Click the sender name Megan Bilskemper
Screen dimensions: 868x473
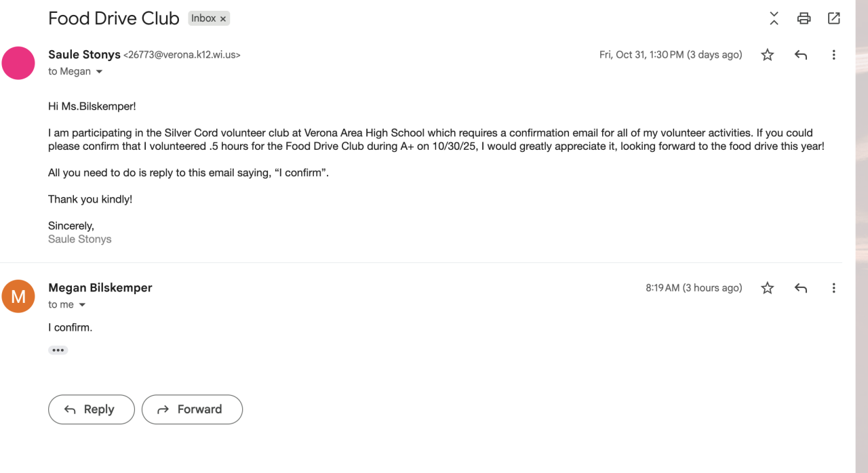point(100,288)
